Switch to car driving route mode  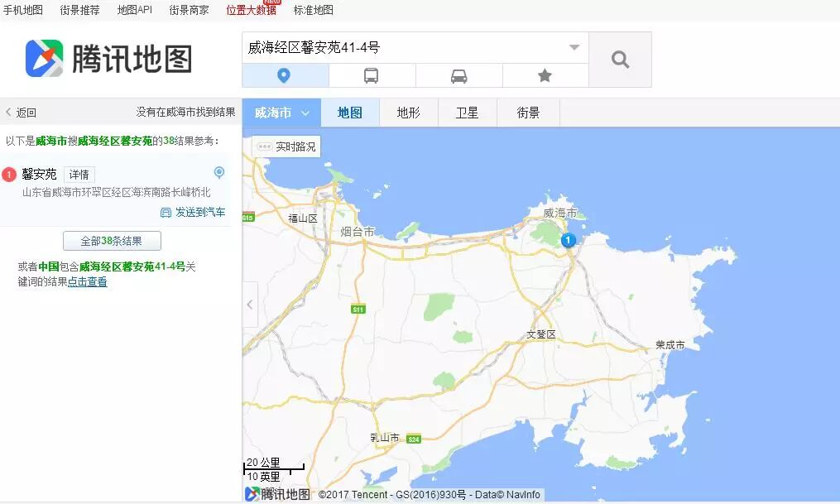[459, 75]
